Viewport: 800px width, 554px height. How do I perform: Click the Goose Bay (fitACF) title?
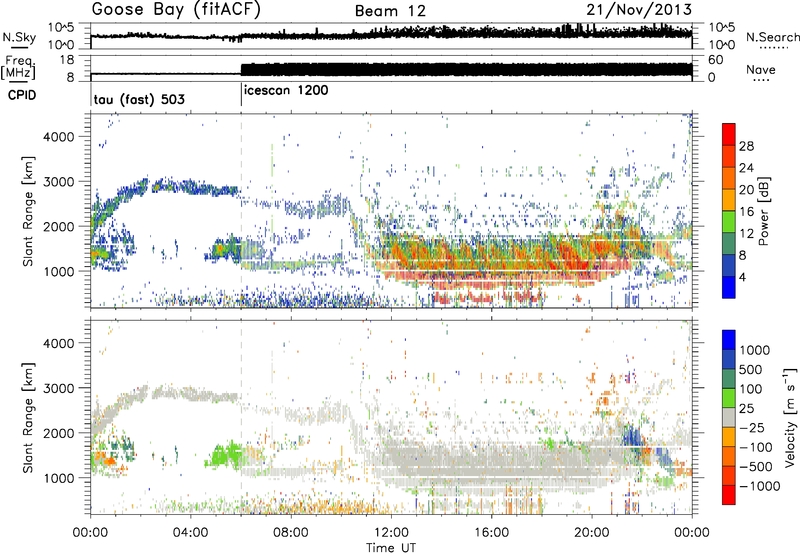pos(176,10)
